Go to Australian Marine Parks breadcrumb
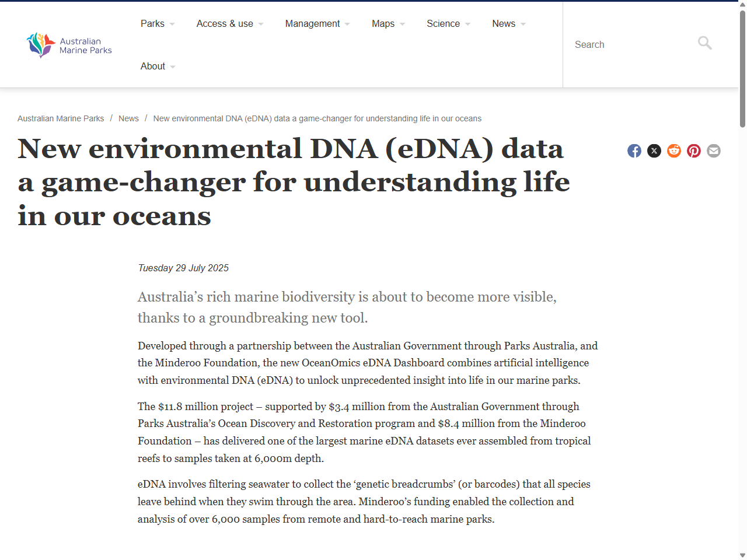The width and height of the screenshot is (747, 560). pyautogui.click(x=61, y=118)
